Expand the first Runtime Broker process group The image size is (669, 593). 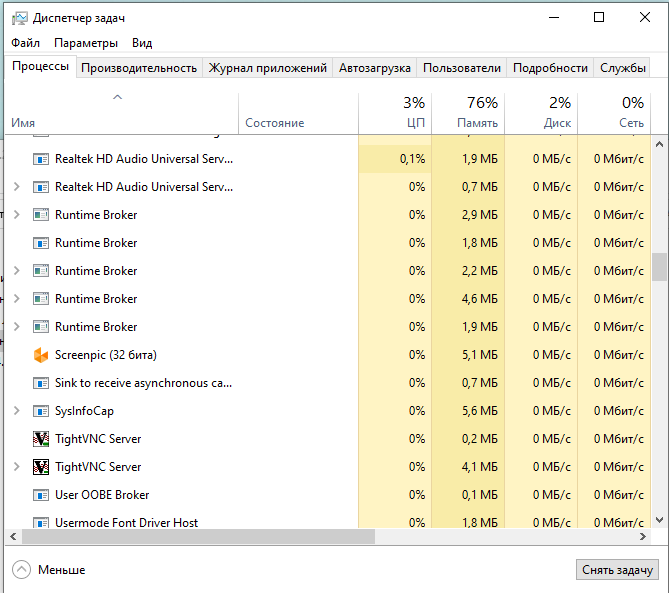coord(16,215)
